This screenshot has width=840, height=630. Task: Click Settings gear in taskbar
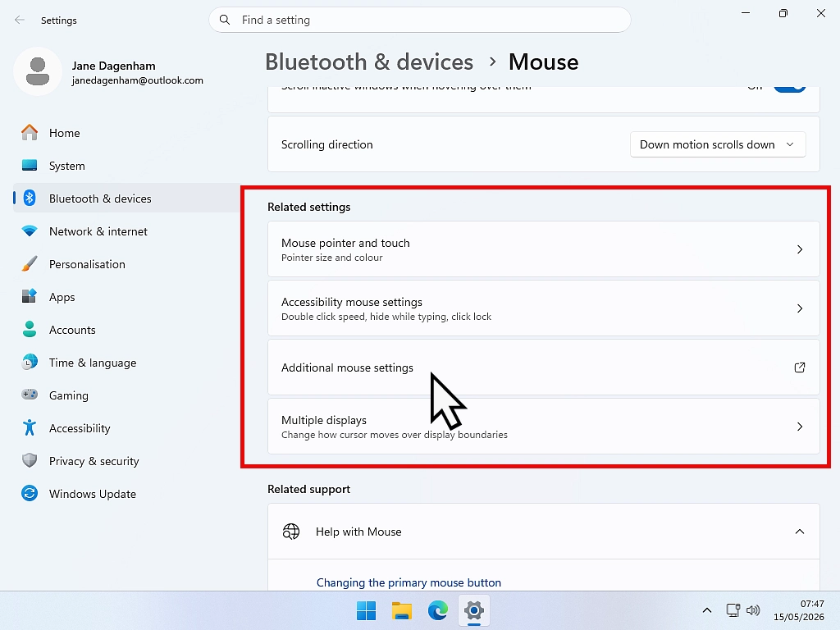pos(473,610)
